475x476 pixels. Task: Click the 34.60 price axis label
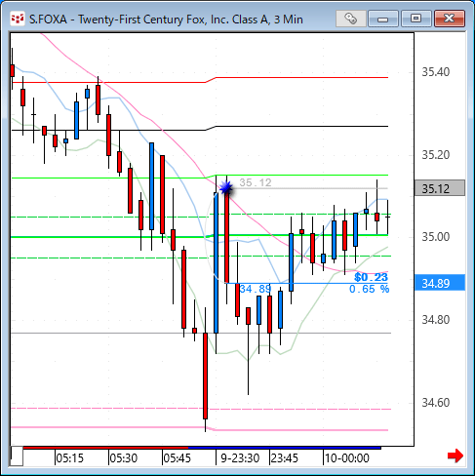436,403
